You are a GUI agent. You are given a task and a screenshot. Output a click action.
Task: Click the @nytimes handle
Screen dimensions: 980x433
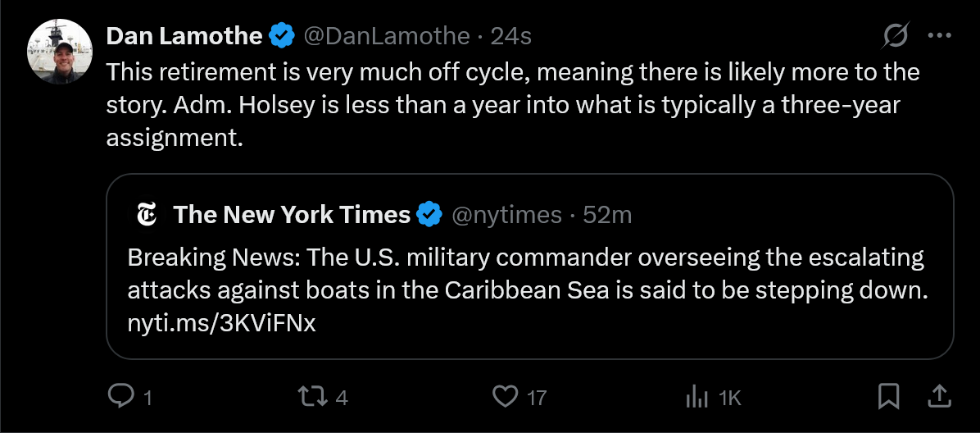point(506,215)
